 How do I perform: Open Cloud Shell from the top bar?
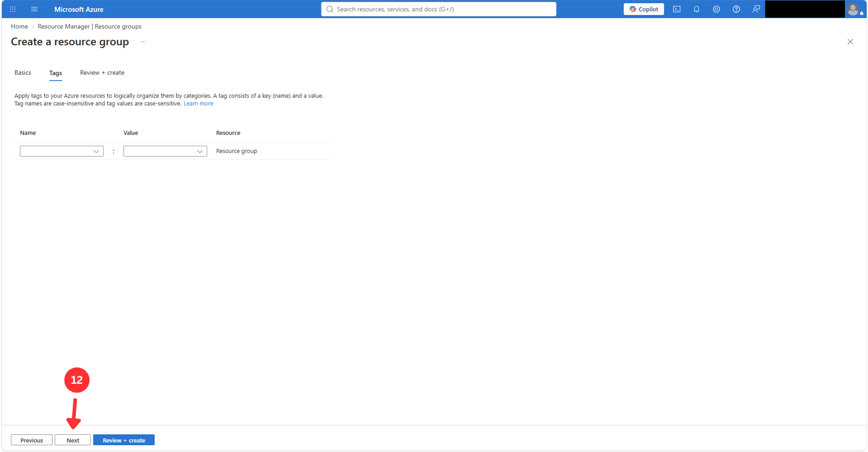click(x=677, y=9)
